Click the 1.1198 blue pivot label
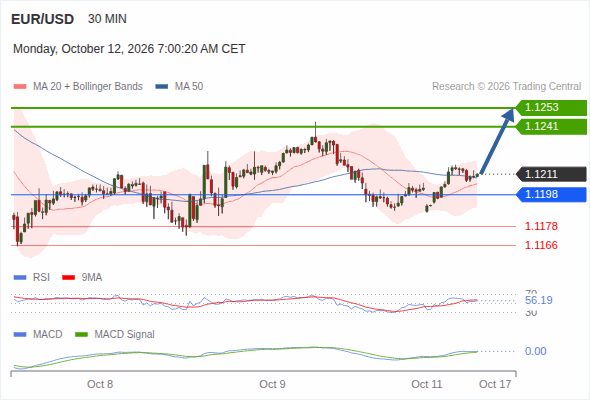The width and height of the screenshot is (590, 400). (x=551, y=195)
